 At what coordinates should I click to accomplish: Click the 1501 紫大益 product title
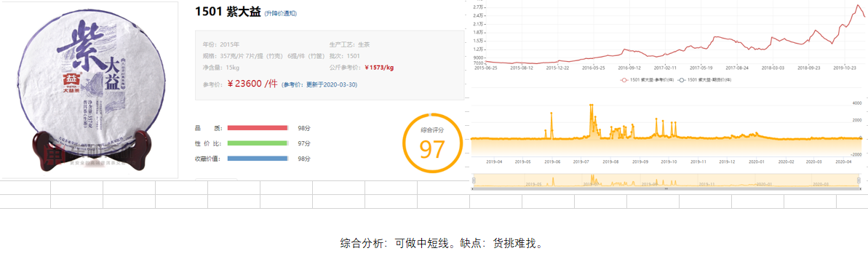(228, 12)
